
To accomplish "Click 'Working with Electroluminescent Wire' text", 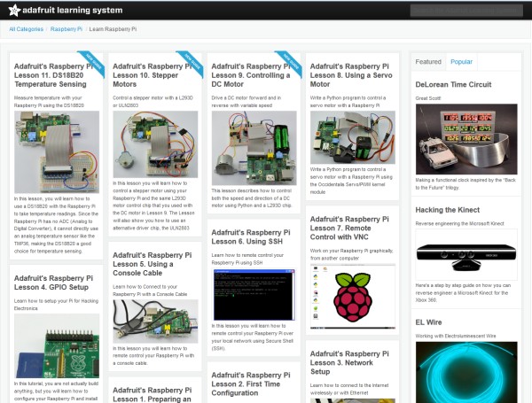I will 456,337.
